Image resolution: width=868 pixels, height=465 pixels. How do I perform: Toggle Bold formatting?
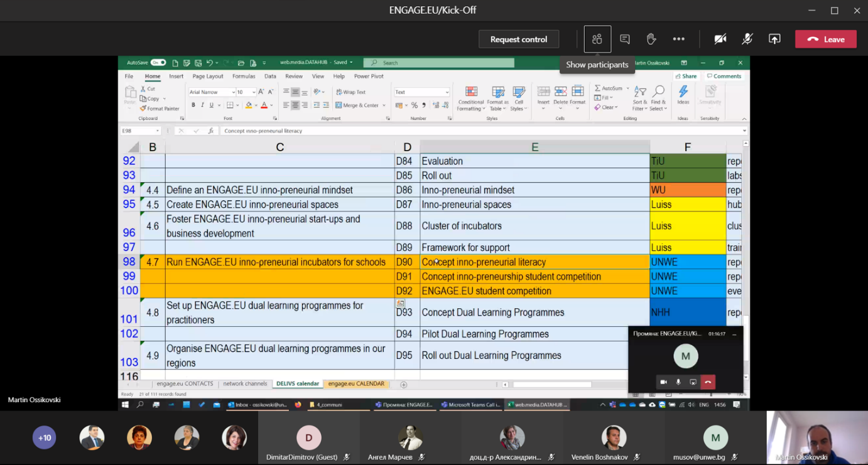[x=193, y=105]
